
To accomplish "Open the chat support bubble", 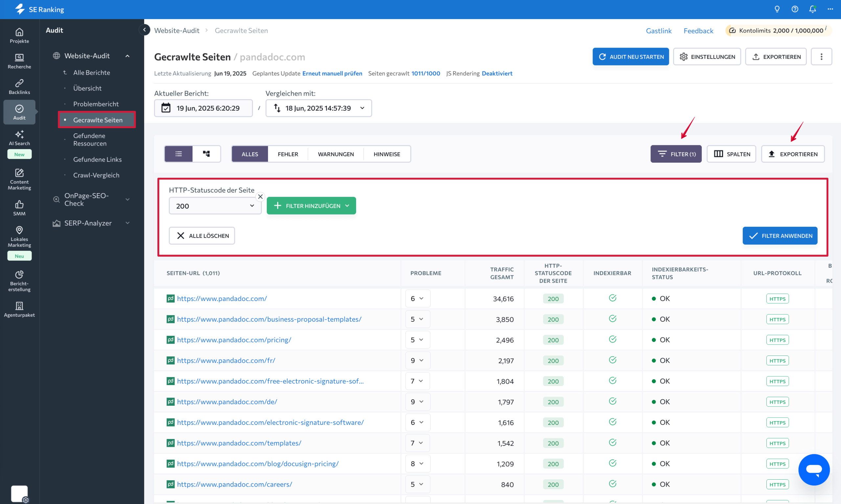I will tap(814, 470).
